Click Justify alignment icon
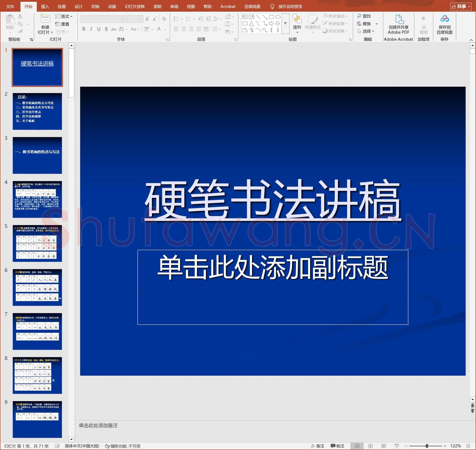 click(199, 29)
